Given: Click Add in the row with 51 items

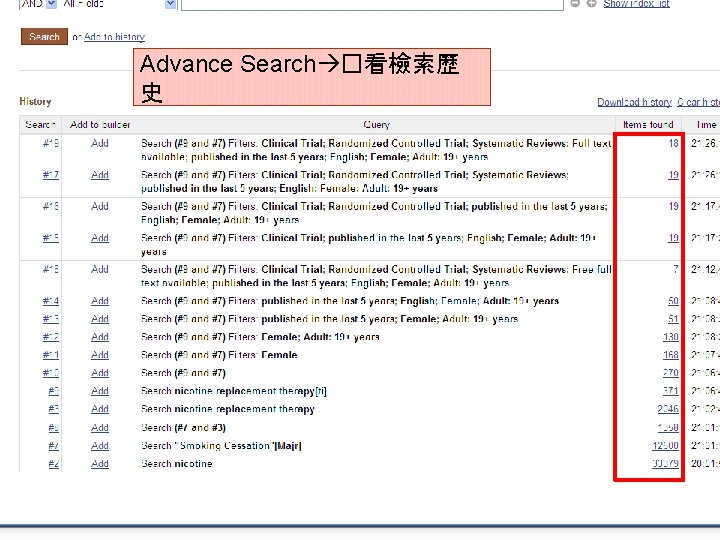Looking at the screenshot, I should click(x=100, y=319).
